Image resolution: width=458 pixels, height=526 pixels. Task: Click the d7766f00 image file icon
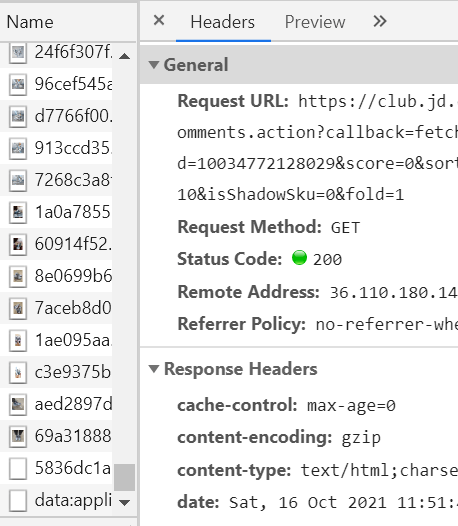coord(18,116)
